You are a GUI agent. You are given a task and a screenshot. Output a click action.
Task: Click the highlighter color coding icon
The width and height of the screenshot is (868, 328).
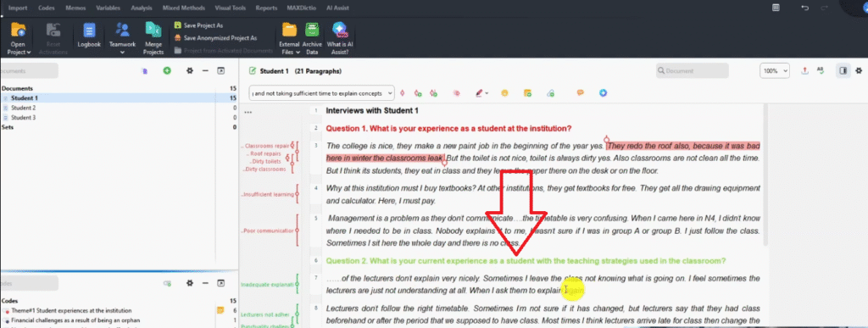click(x=480, y=93)
